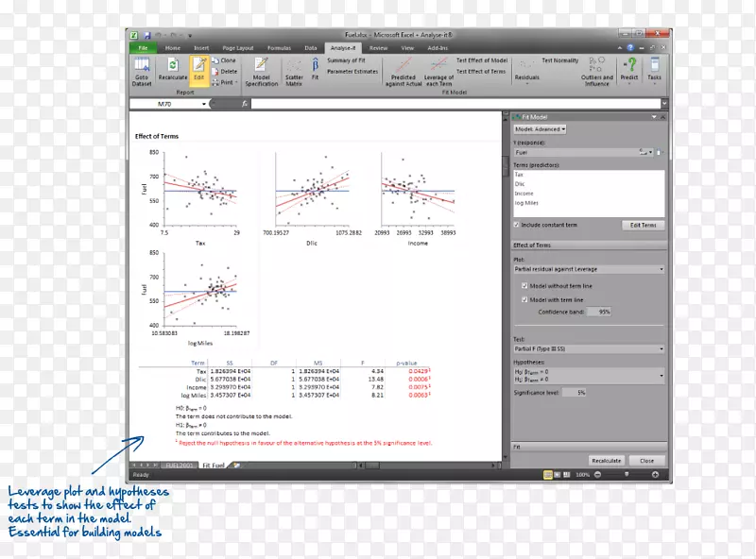The image size is (756, 559).
Task: Click the Recalculate ribbon icon
Action: pyautogui.click(x=173, y=70)
